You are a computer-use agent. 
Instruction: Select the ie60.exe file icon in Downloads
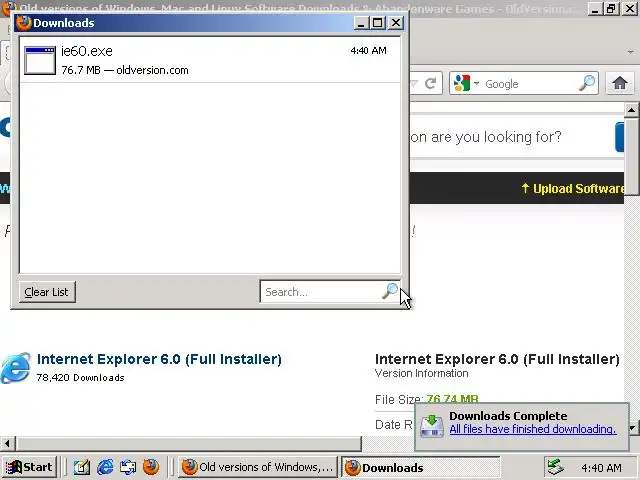pyautogui.click(x=40, y=60)
